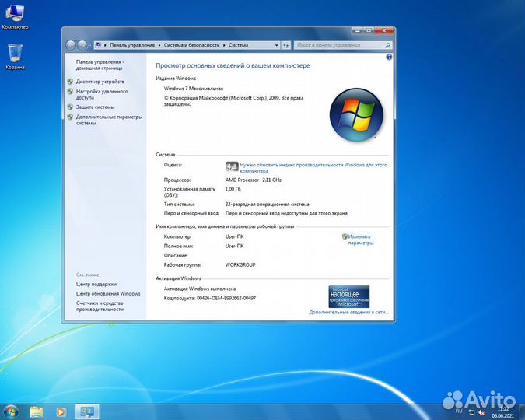
Task: Open the recent pages dropdown beside Forward
Action: click(89, 45)
